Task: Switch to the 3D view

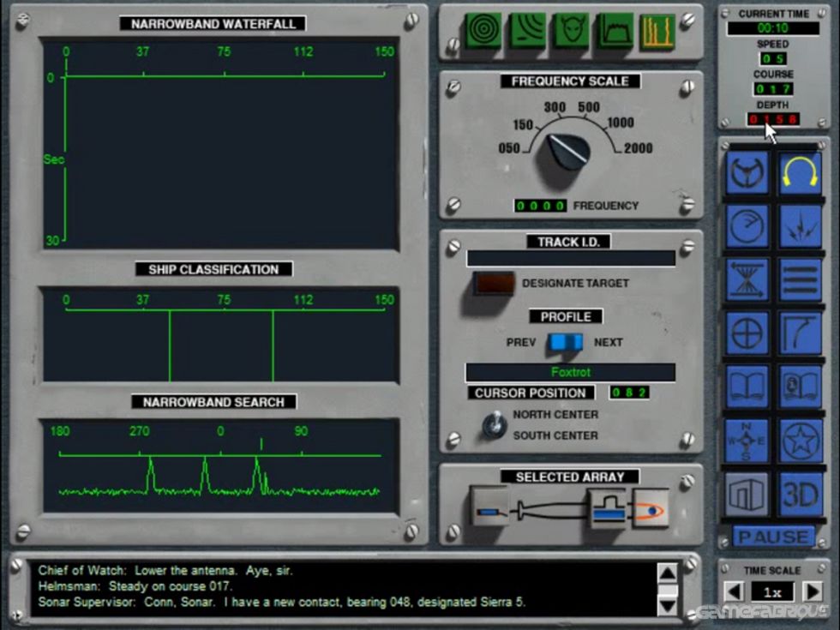Action: click(800, 495)
